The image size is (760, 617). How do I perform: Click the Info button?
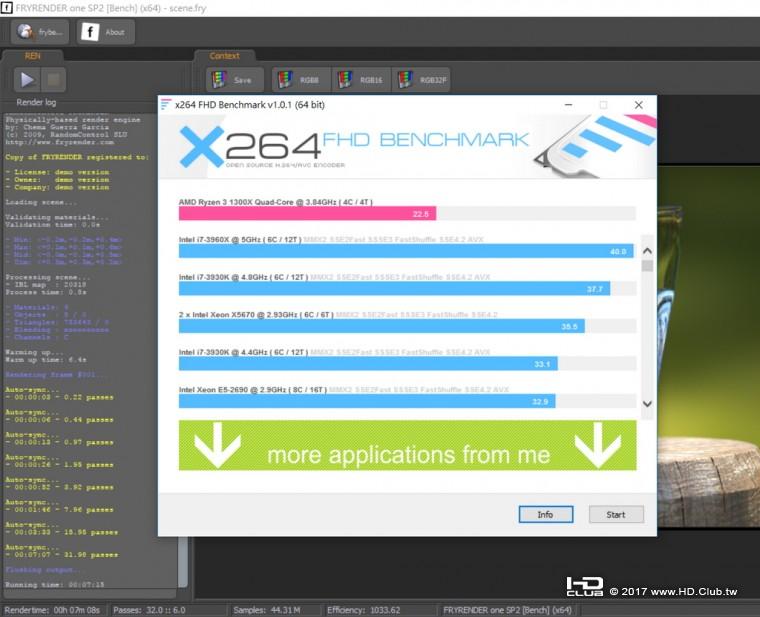(546, 515)
